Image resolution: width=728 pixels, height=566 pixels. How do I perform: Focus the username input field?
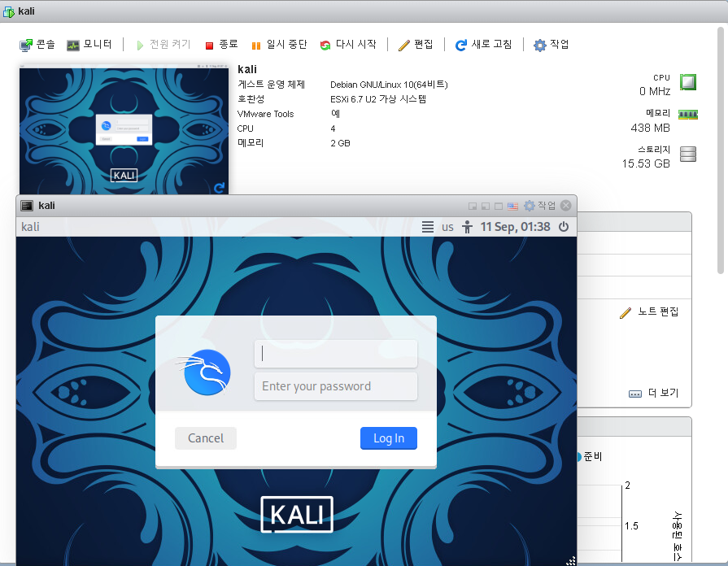pyautogui.click(x=336, y=354)
